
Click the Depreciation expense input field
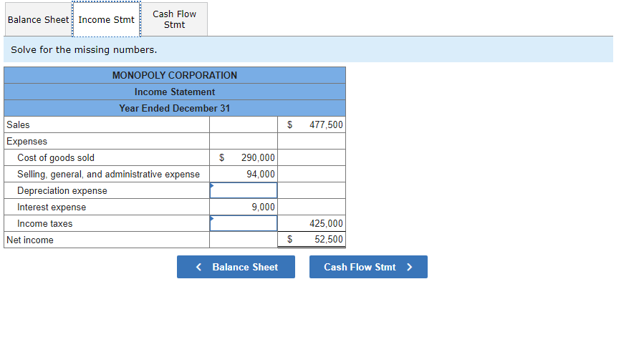click(244, 190)
